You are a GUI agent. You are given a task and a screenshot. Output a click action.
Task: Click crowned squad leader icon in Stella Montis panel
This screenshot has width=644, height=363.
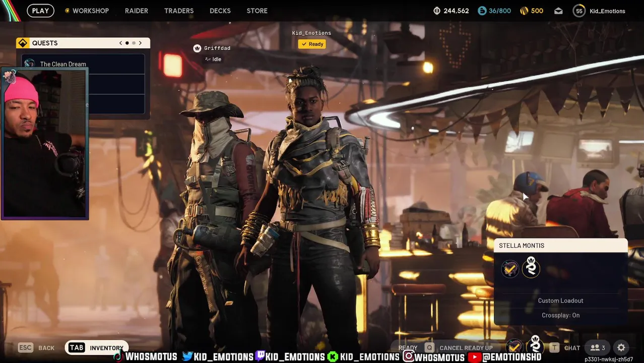tap(531, 267)
